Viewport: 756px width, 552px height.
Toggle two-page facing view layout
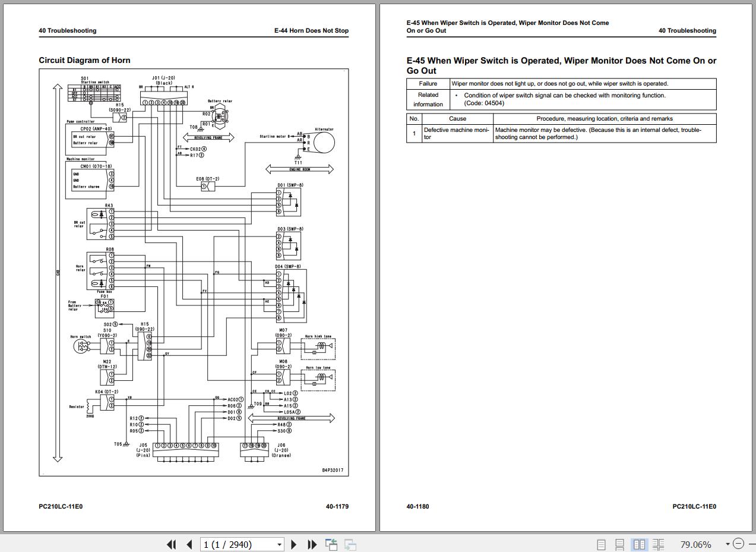639,544
